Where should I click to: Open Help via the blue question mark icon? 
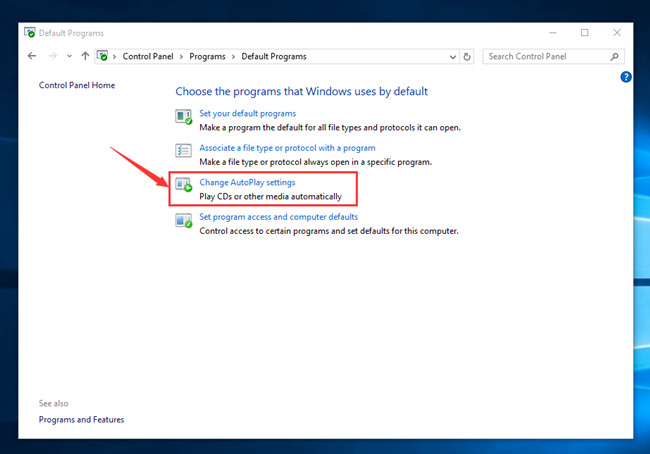(x=626, y=77)
